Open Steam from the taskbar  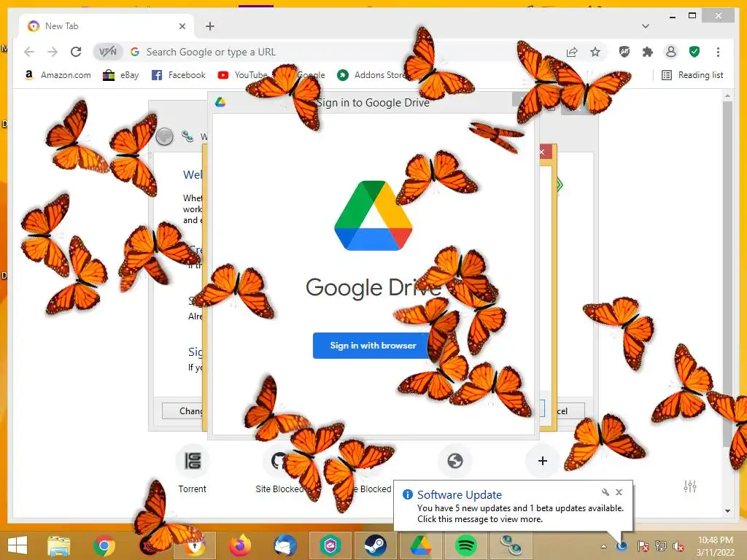[375, 545]
